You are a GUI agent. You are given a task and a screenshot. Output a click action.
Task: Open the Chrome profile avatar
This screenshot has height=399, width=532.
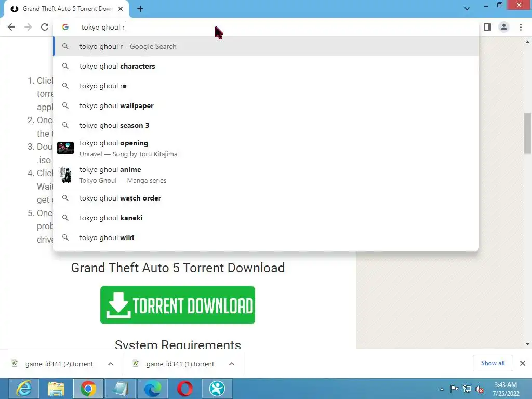click(504, 27)
